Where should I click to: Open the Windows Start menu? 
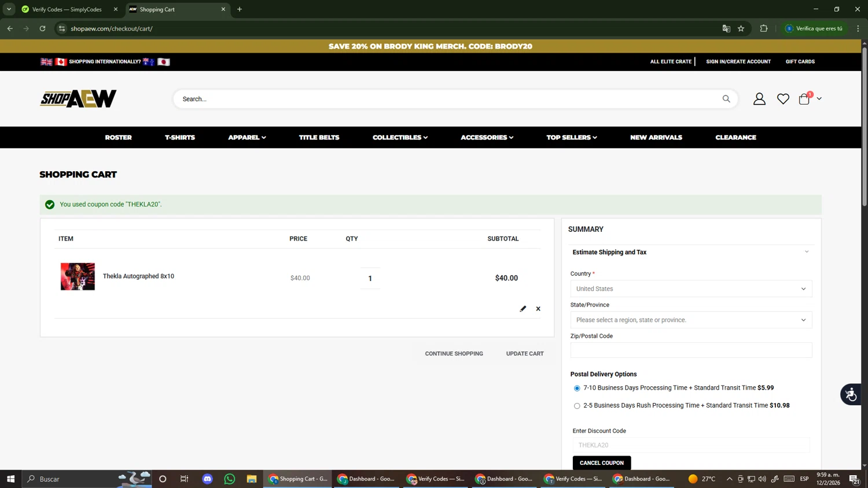[10, 479]
